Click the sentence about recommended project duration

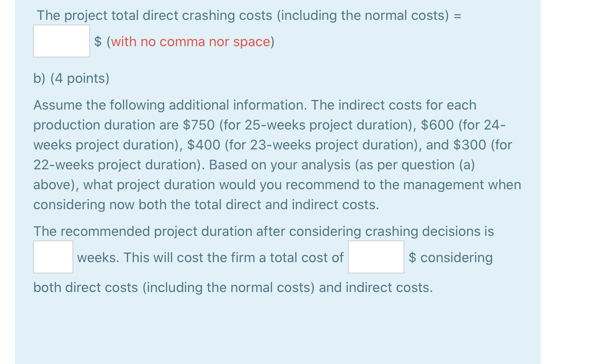coord(264,231)
